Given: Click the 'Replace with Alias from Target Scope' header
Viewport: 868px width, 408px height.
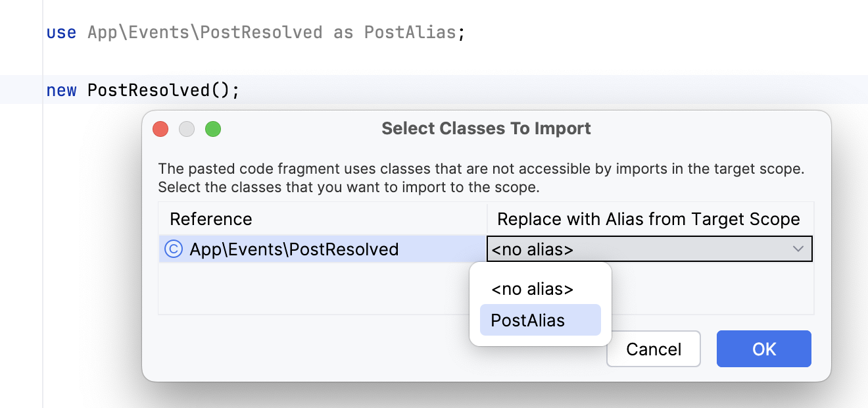Looking at the screenshot, I should (x=648, y=218).
